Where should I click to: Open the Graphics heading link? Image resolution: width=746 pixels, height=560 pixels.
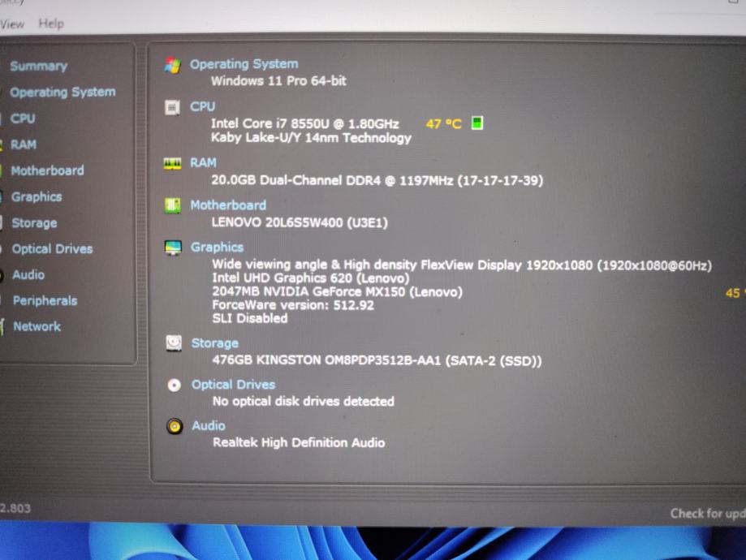point(217,248)
